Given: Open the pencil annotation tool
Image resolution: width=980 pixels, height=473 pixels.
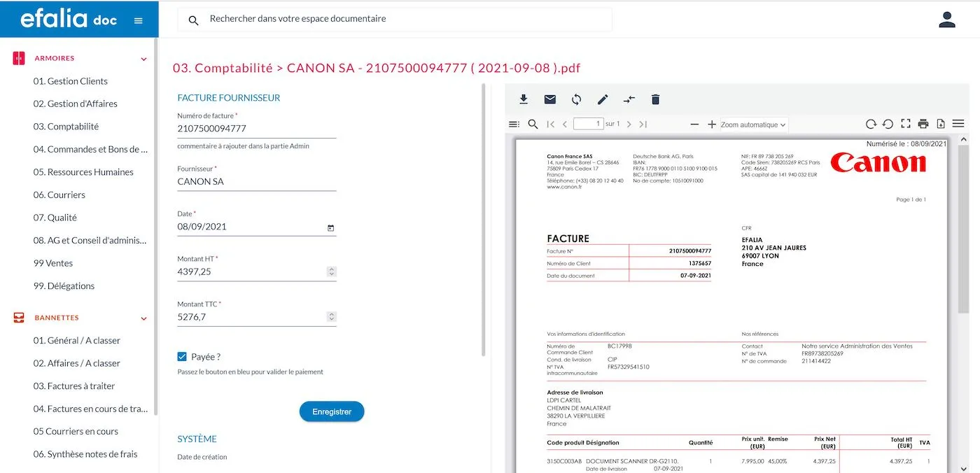Looking at the screenshot, I should coord(602,99).
